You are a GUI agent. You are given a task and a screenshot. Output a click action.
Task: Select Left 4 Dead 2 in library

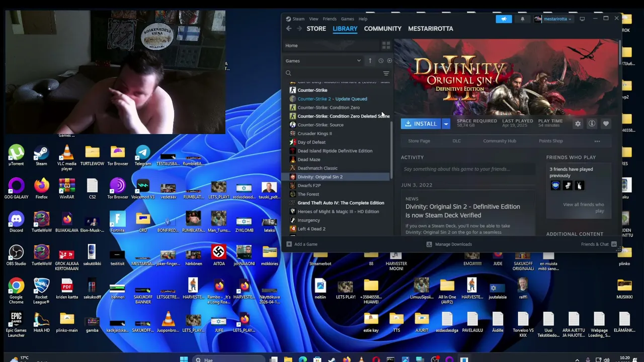pyautogui.click(x=311, y=229)
